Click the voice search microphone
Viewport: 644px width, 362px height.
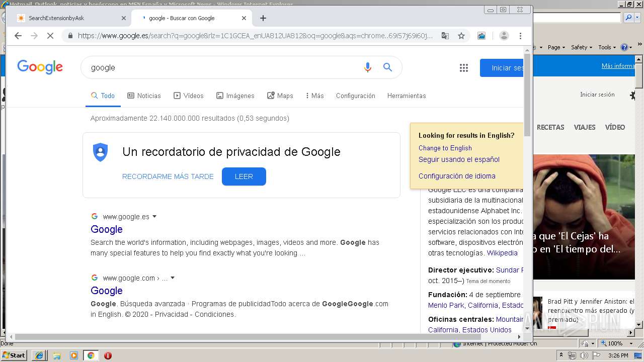(368, 67)
